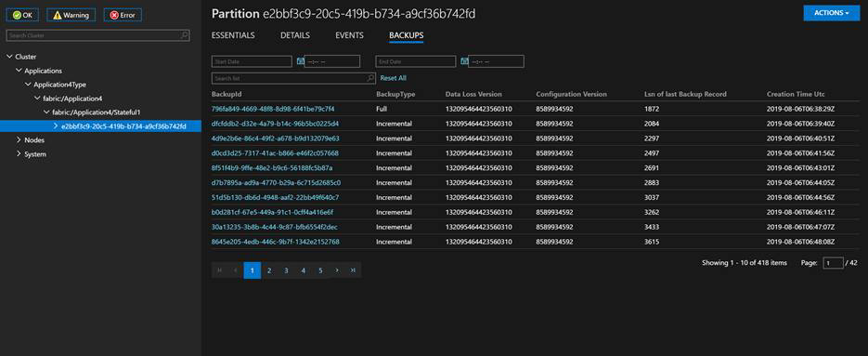Screen dimensions: 868x356
Task: Go to first page of backups
Action: click(x=219, y=270)
